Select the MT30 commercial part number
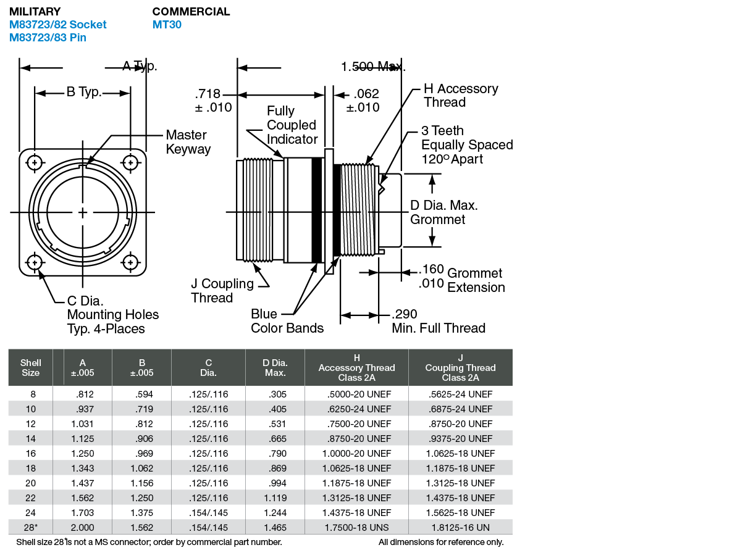Viewport: 756px width, 558px height. point(167,25)
